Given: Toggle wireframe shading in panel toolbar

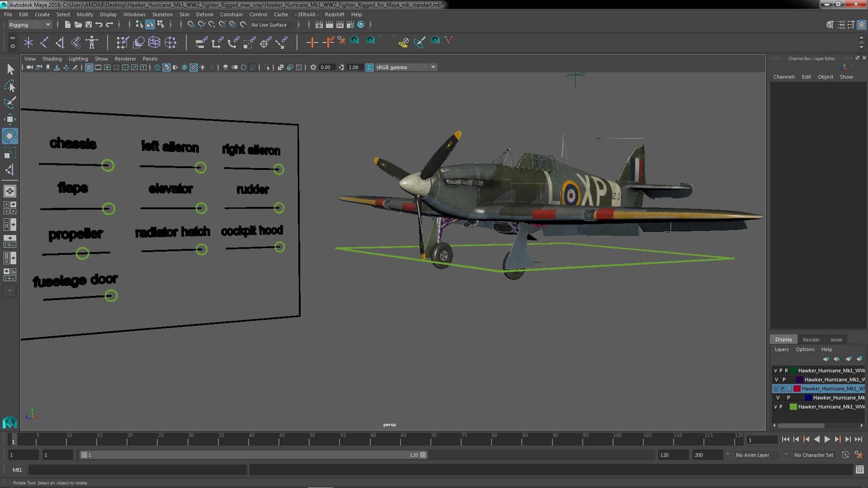Looking at the screenshot, I should (x=157, y=67).
